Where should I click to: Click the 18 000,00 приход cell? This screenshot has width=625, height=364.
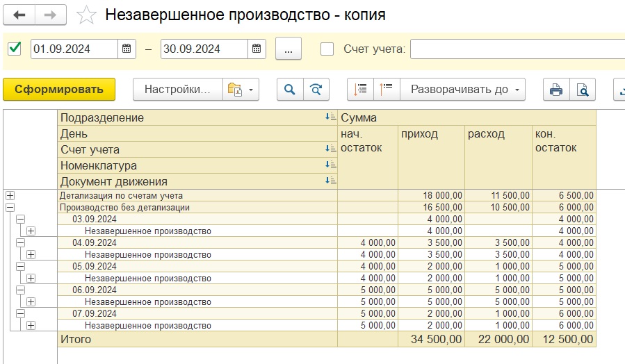pos(431,195)
